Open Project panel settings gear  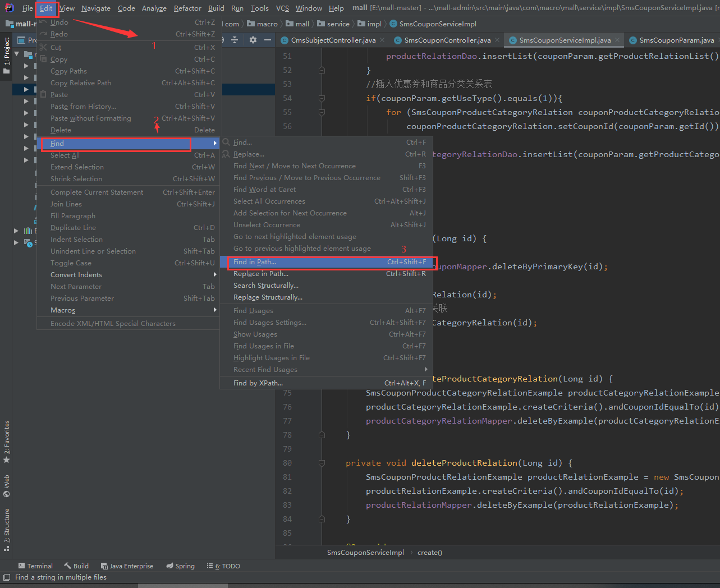(x=253, y=40)
